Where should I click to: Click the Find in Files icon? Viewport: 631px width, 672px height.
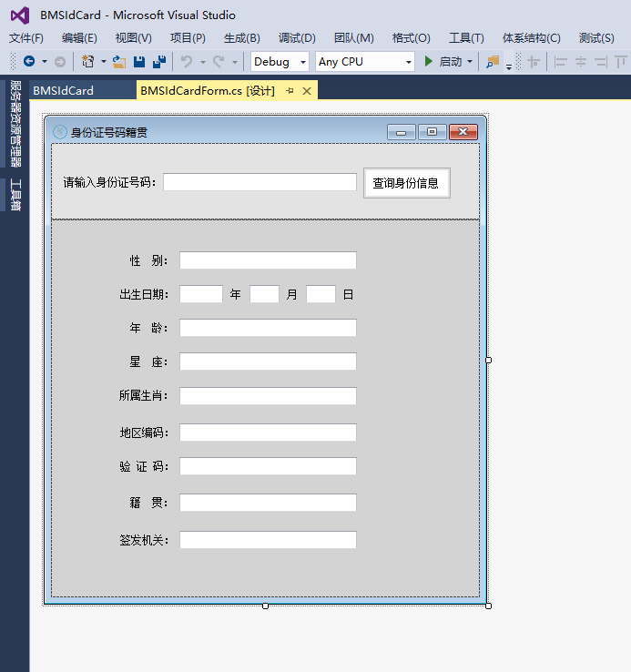pyautogui.click(x=493, y=62)
